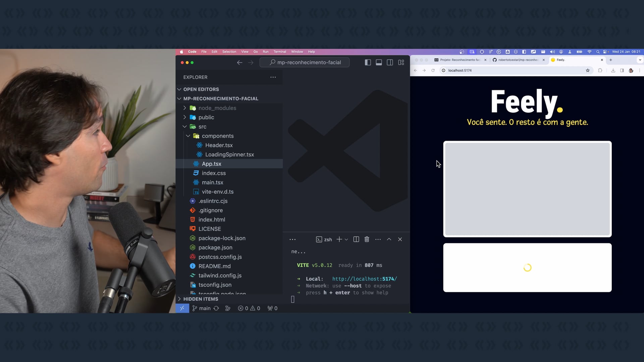Screen dimensions: 644x362
Task: Expand the HIDDEN ITEMS section
Action: (x=201, y=299)
